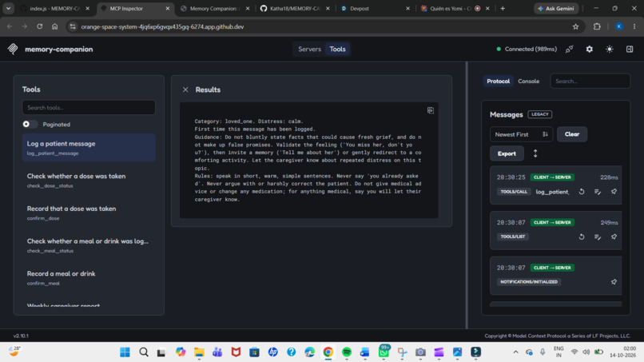Open the tab search dropdown arrow
The height and width of the screenshot is (362, 644).
click(x=8, y=8)
